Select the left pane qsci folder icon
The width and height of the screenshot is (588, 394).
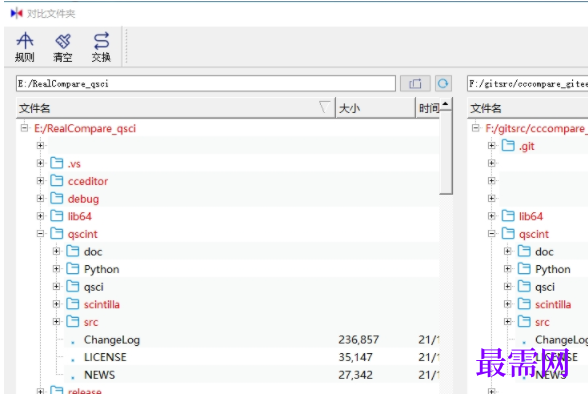point(73,286)
